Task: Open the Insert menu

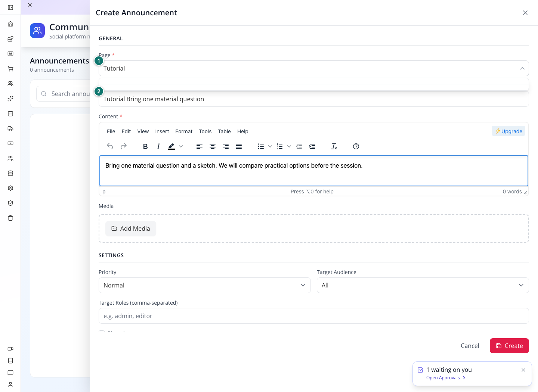Action: [162, 131]
